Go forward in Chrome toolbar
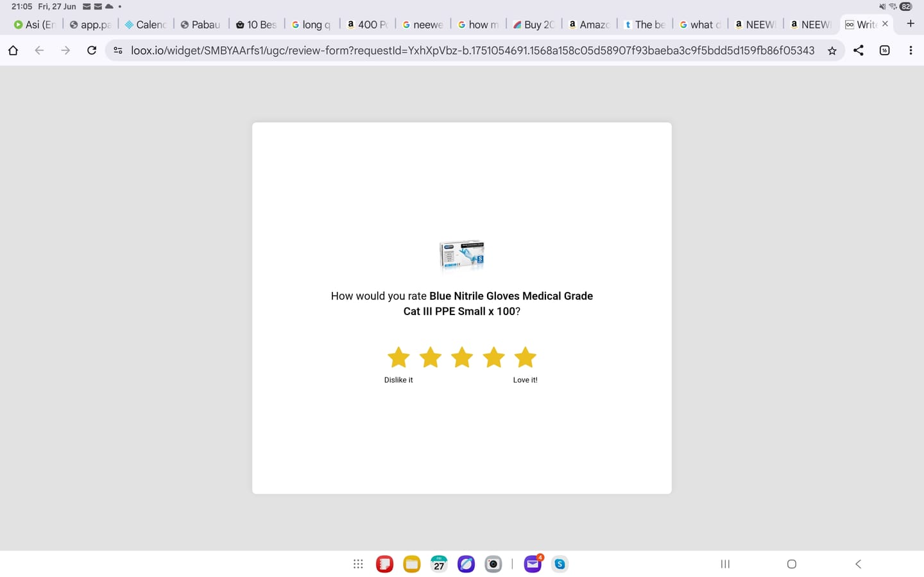 [65, 50]
